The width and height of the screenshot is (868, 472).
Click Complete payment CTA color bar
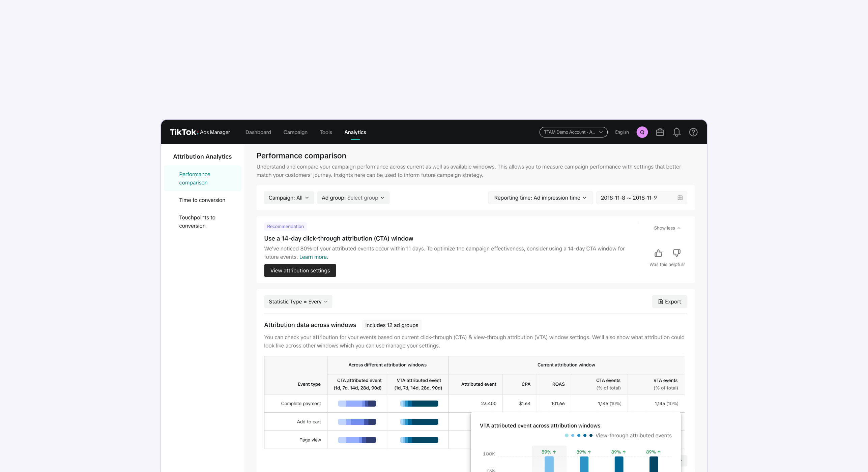pos(357,404)
